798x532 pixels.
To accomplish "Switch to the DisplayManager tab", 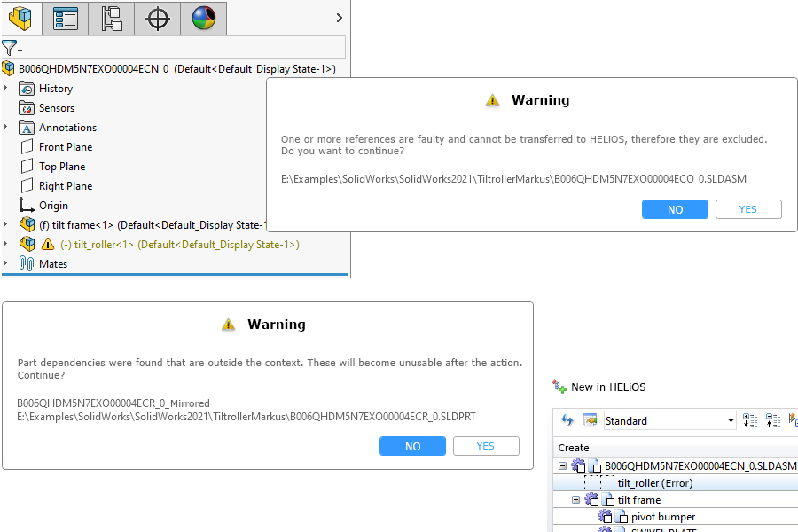I will coord(204,19).
